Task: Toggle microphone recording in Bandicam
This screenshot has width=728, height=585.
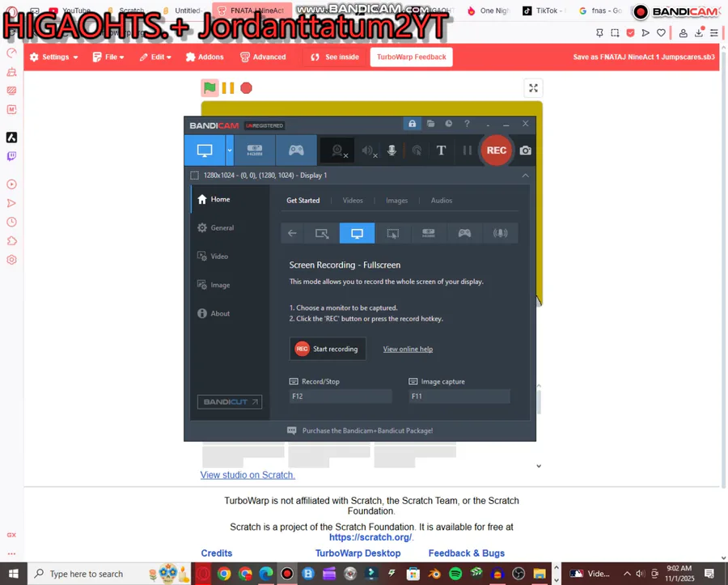Action: coord(392,150)
